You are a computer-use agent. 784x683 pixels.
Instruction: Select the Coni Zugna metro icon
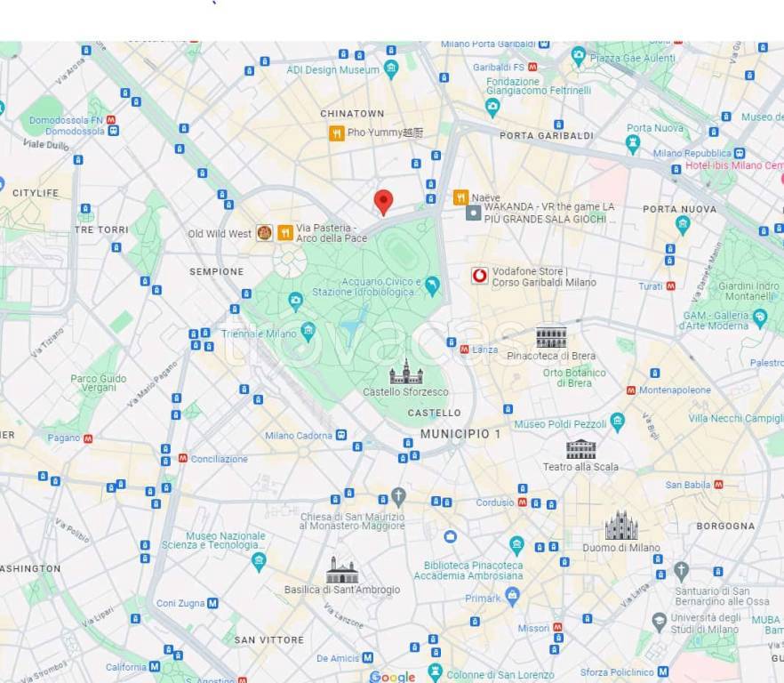pyautogui.click(x=212, y=603)
